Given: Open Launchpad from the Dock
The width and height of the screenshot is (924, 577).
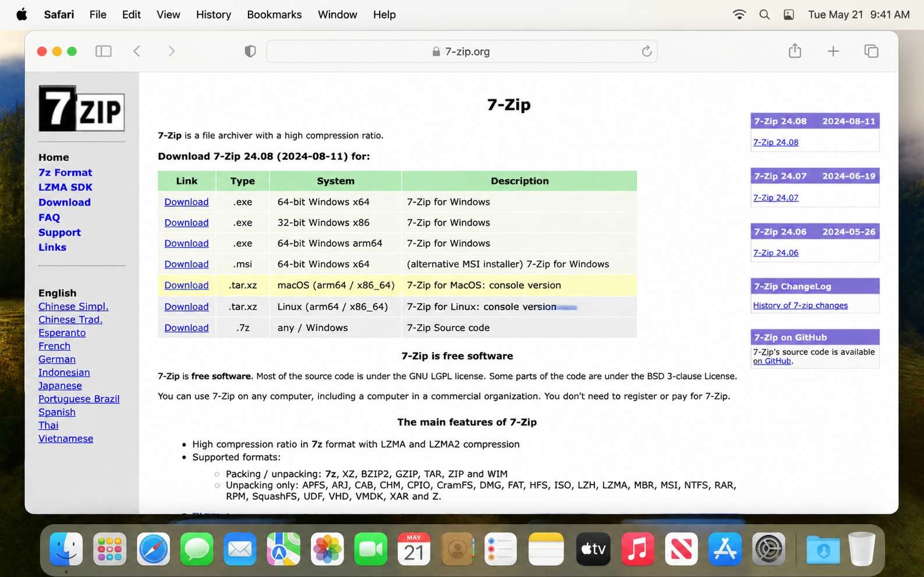Looking at the screenshot, I should point(109,548).
